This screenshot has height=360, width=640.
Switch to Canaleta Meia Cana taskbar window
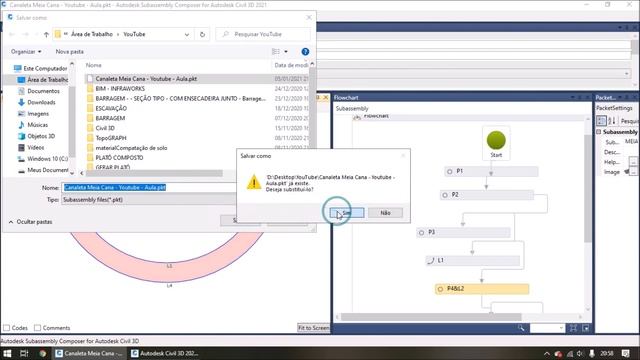tap(89, 353)
